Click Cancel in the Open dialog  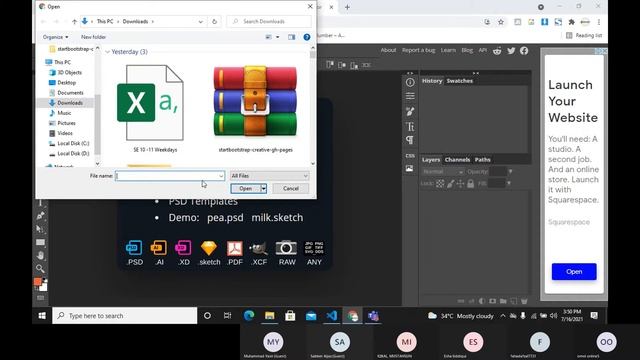[291, 189]
